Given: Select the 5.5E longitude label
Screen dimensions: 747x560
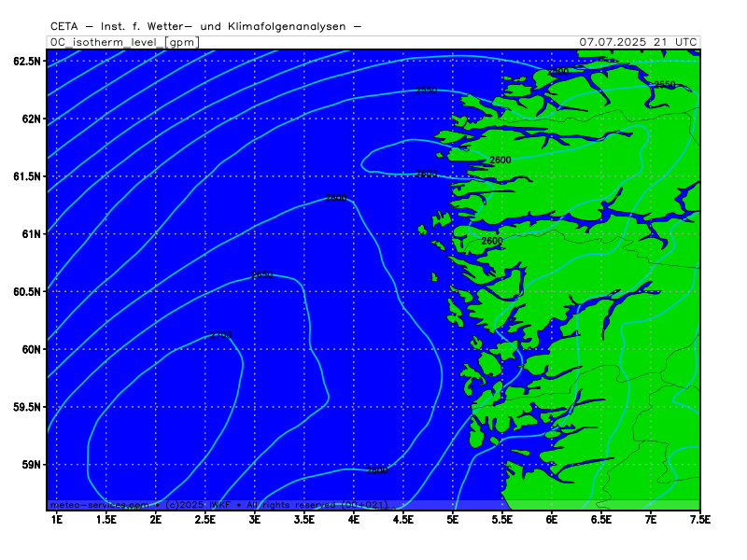Looking at the screenshot, I should pos(502,520).
